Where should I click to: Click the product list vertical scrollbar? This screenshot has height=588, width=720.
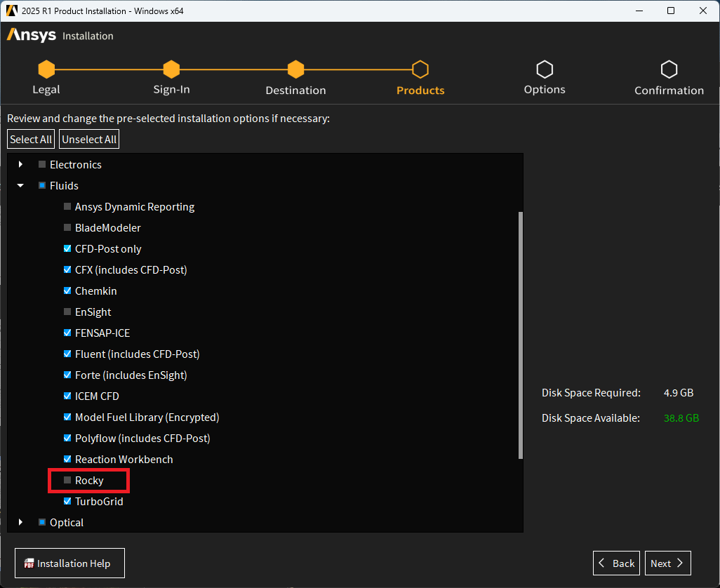520,335
